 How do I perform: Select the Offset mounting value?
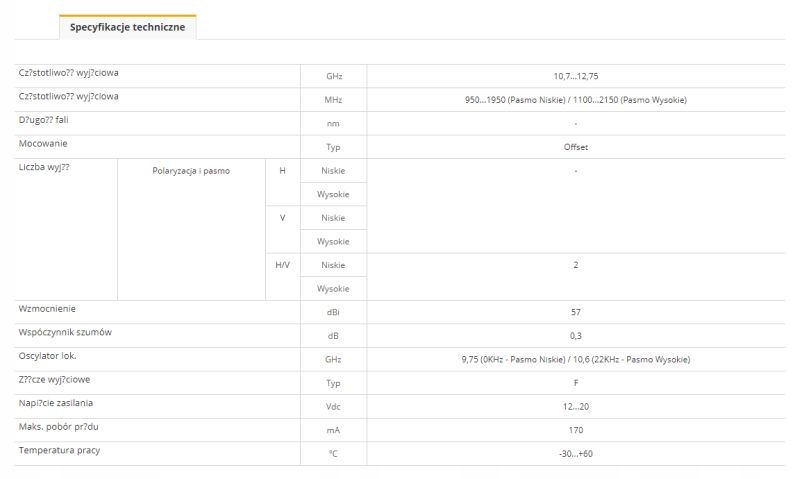576,147
